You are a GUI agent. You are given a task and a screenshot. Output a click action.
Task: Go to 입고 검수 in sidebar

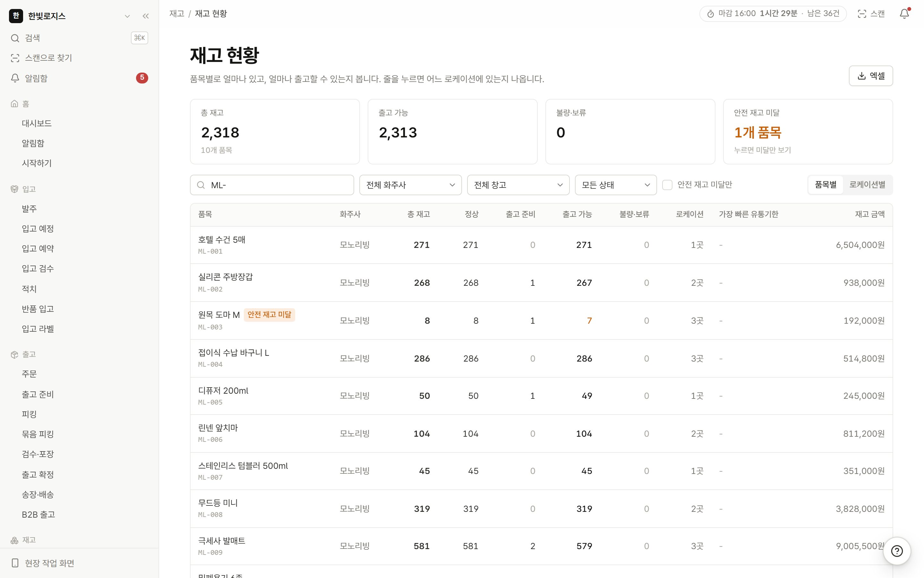pyautogui.click(x=38, y=268)
